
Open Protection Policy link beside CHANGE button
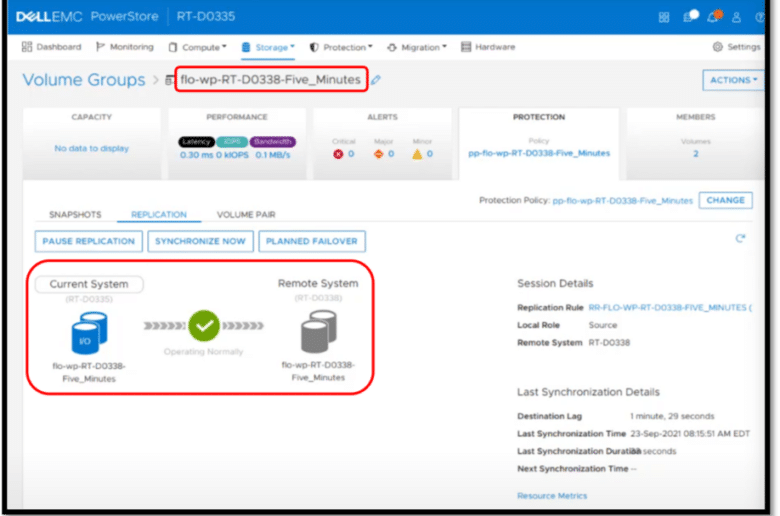622,201
